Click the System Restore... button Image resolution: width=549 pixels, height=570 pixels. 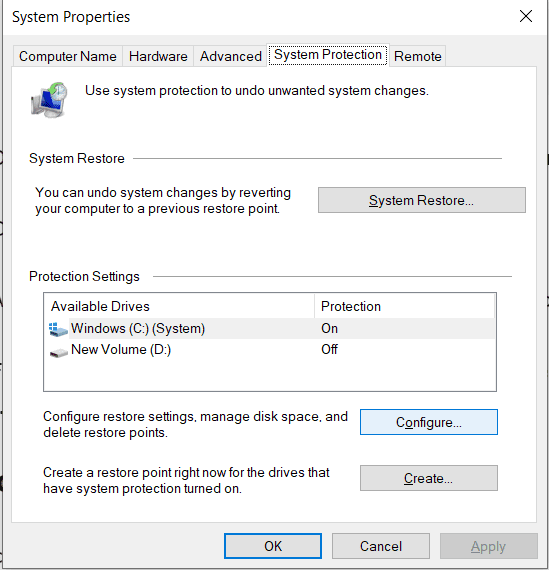[x=422, y=200]
